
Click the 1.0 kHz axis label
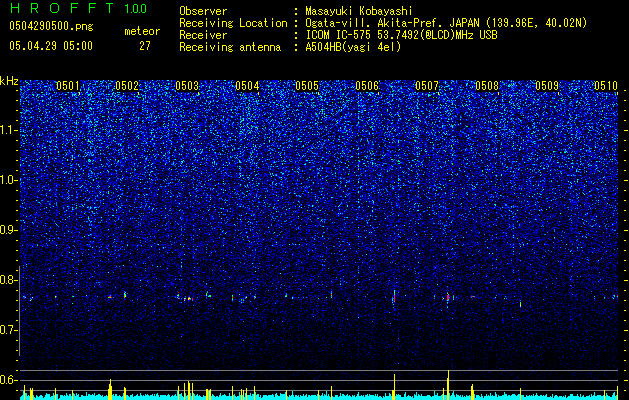(9, 180)
